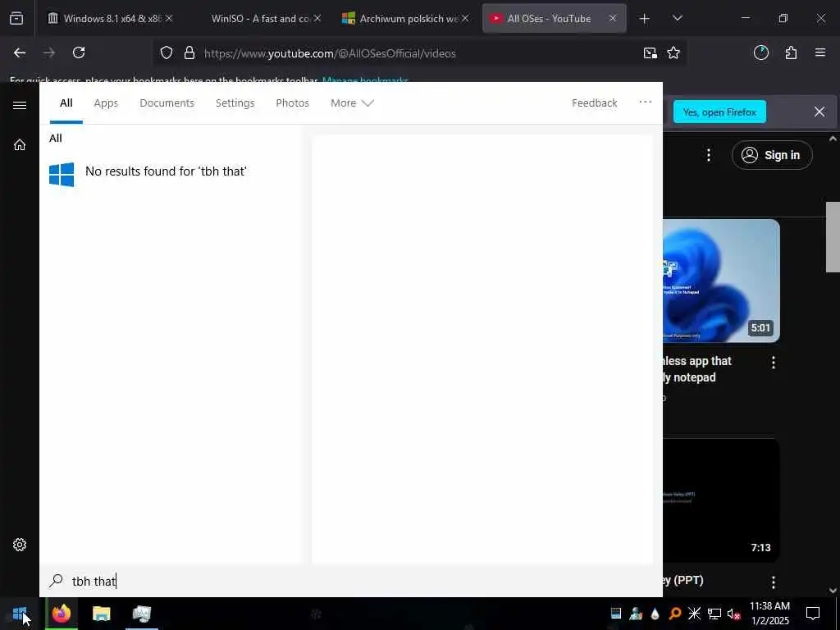Click Yes, open Firefox button
840x630 pixels.
pos(719,112)
